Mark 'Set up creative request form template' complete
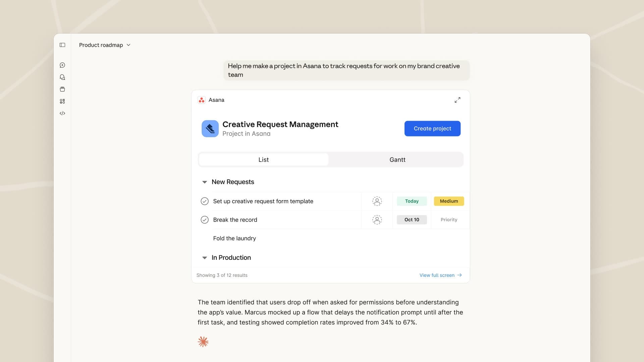 (x=205, y=201)
